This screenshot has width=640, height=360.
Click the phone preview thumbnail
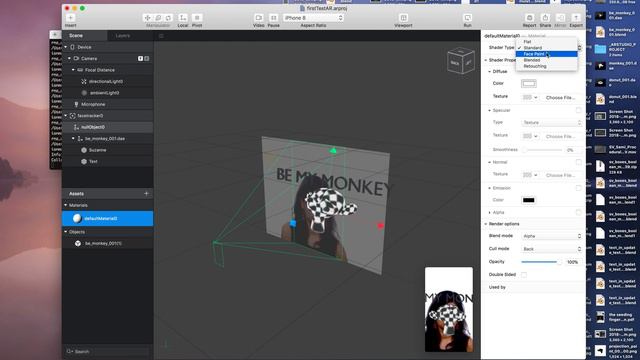click(x=449, y=309)
